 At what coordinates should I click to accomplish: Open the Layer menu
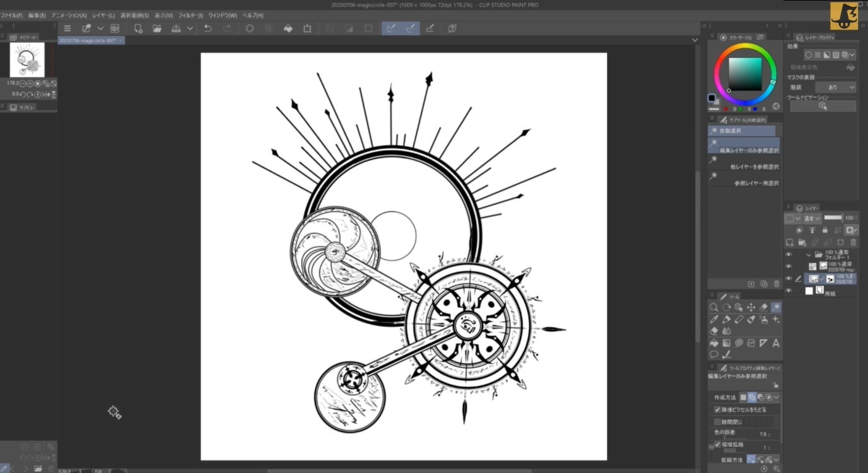(x=103, y=15)
